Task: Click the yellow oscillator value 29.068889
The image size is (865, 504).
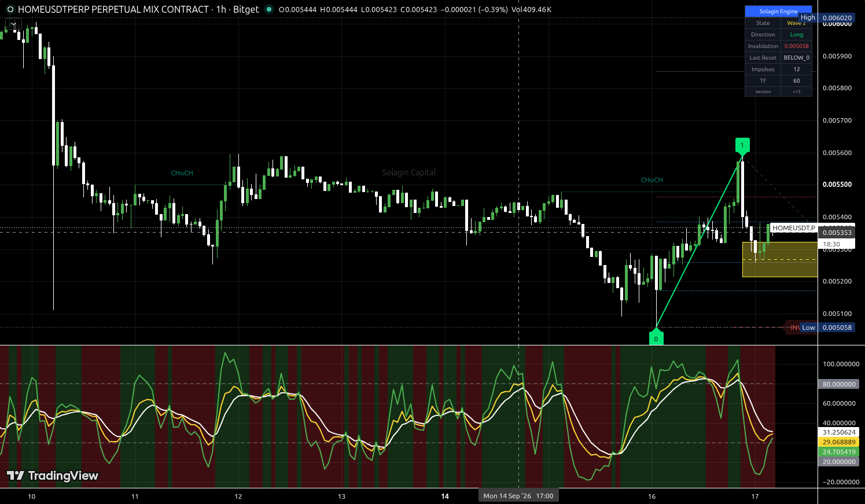Action: point(839,442)
